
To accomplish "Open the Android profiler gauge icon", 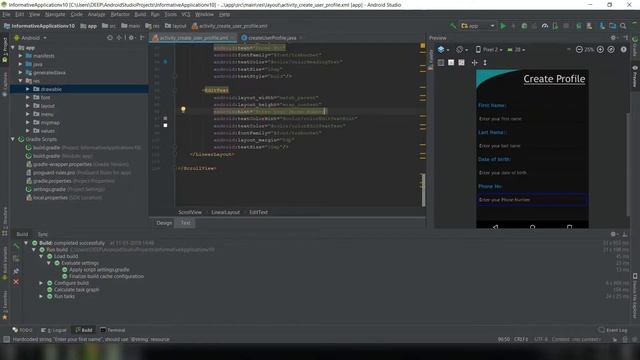I will (x=545, y=26).
